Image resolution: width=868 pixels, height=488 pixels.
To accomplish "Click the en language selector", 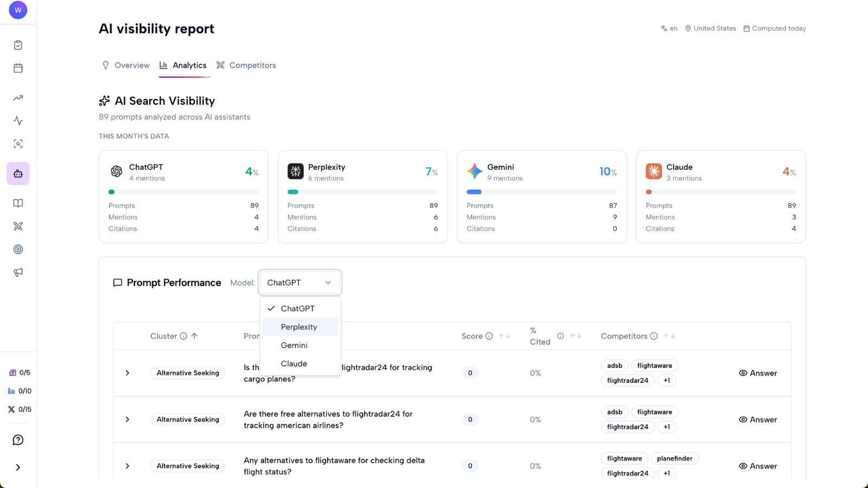I will (669, 28).
